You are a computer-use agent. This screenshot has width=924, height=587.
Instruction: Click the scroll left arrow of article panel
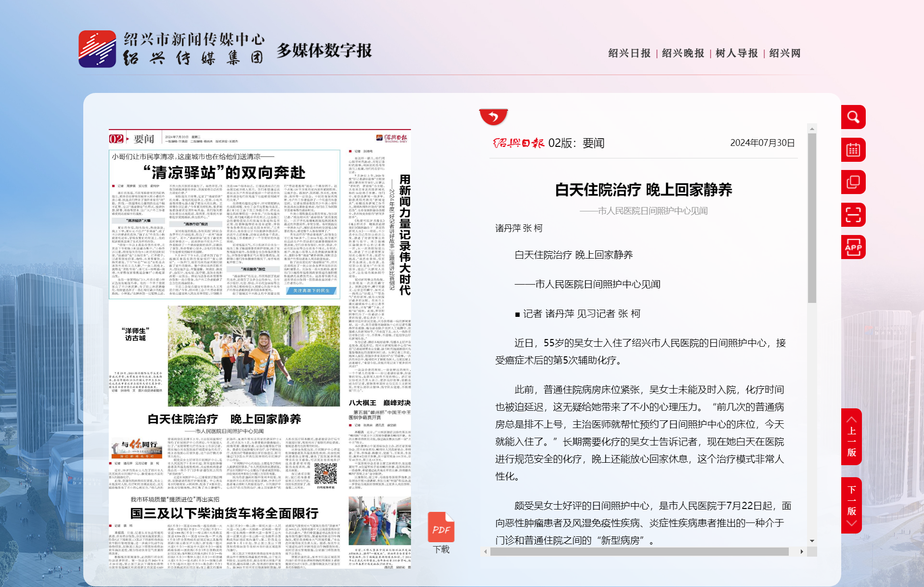485,551
